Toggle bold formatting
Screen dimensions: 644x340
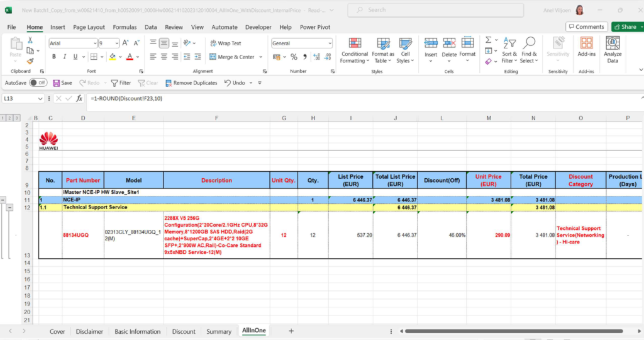pos(54,57)
